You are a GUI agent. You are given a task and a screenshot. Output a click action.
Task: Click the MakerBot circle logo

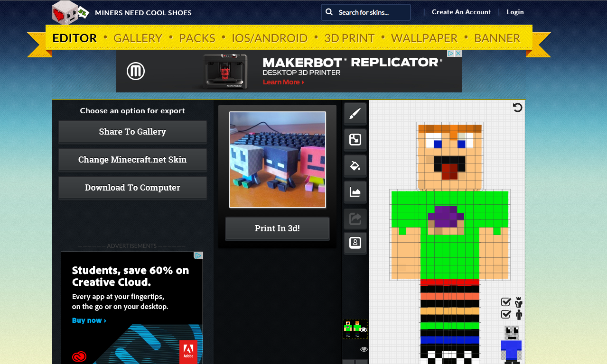136,72
